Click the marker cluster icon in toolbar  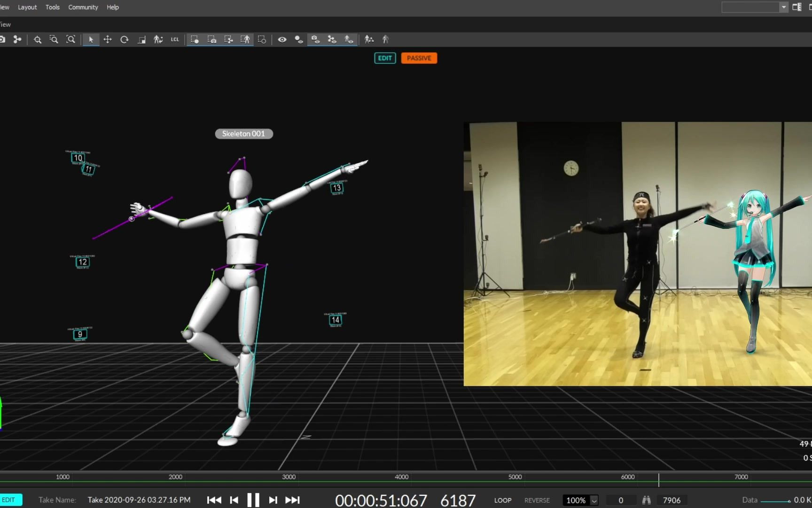click(17, 40)
